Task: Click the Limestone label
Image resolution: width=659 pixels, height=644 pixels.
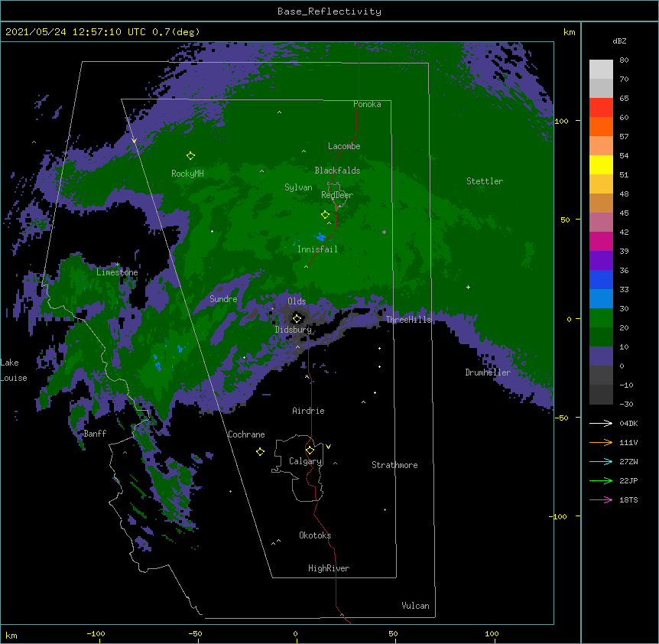Action: 117,272
